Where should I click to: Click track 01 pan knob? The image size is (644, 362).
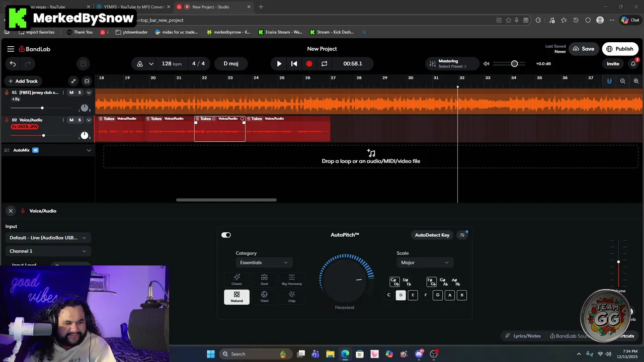[x=85, y=108]
